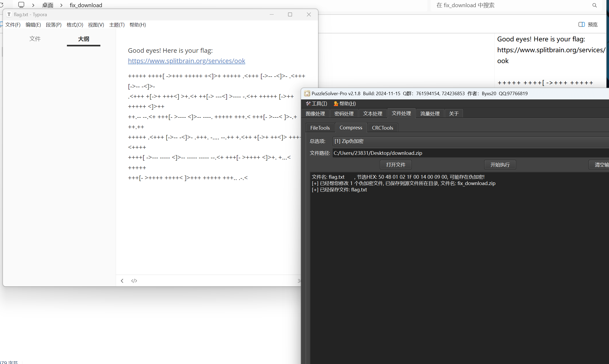
Task: Click the output line '已经保存文件: flag.txt'
Action: pyautogui.click(x=339, y=190)
